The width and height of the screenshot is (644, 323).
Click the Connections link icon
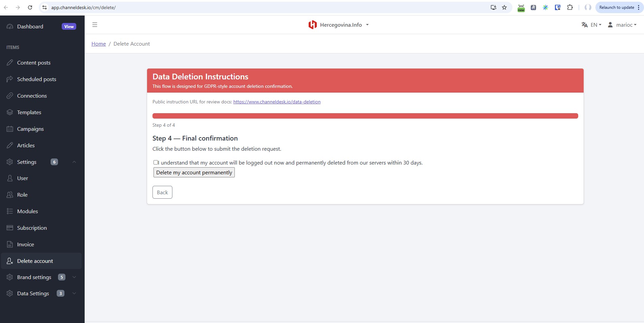[10, 96]
